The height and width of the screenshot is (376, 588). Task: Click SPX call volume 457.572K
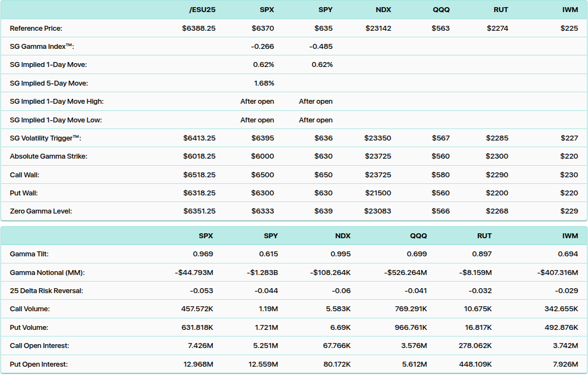click(197, 309)
